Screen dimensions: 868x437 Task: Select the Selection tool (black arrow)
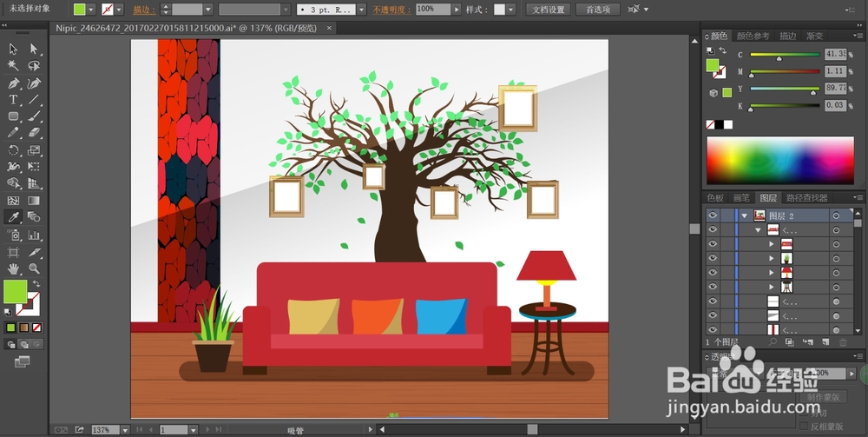[13, 50]
